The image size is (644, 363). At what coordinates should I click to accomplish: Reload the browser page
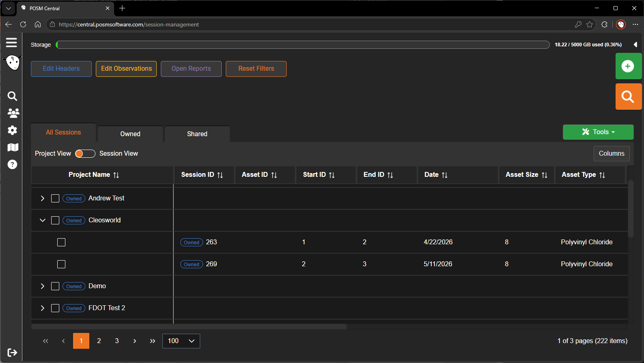tap(23, 24)
